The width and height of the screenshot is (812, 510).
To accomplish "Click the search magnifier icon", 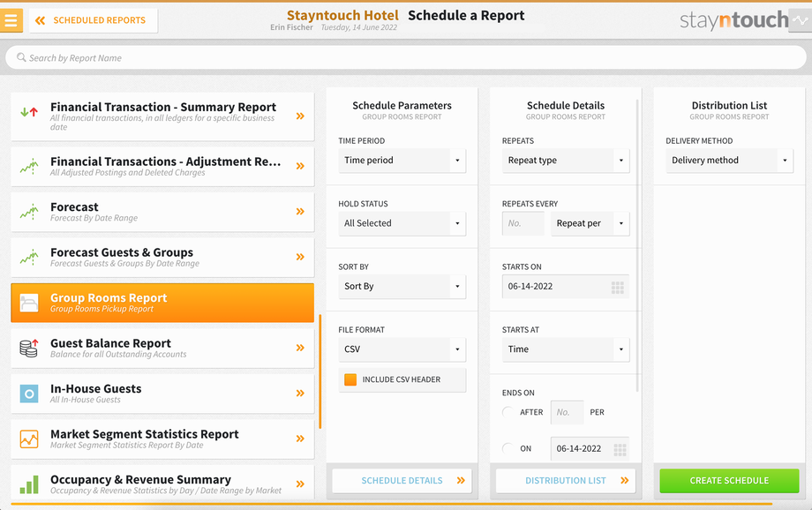I will click(21, 57).
